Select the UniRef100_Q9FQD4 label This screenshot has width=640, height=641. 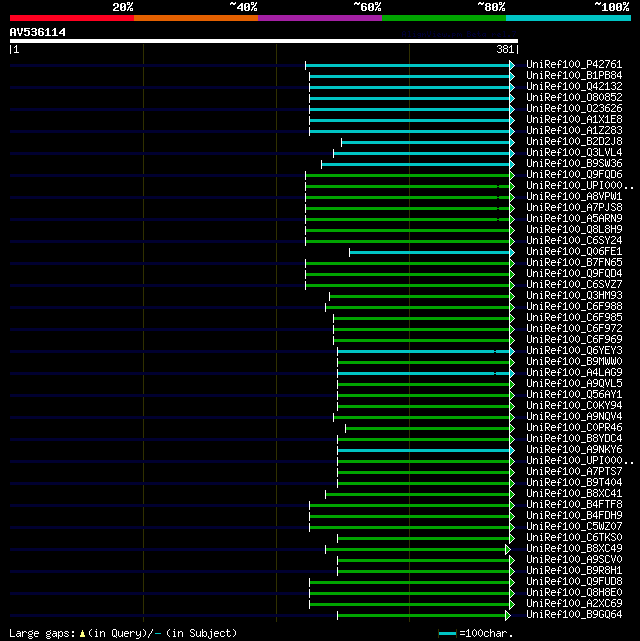(x=574, y=273)
